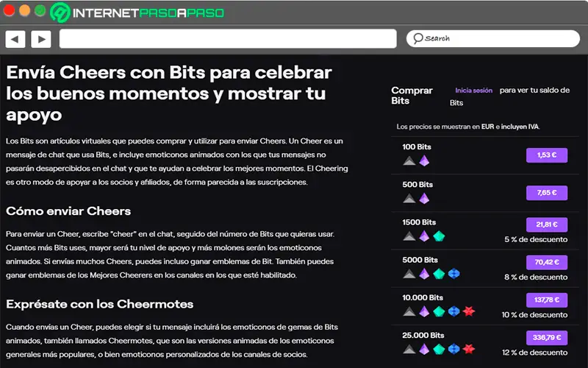Viewport: 588px width, 368px height.
Task: Click the 25.000 Bits label
Action: pyautogui.click(x=423, y=336)
